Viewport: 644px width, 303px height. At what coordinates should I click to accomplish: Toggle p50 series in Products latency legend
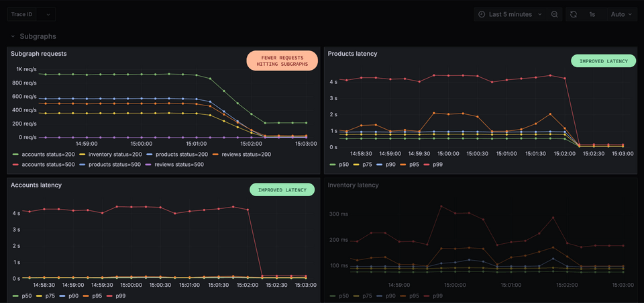click(339, 165)
